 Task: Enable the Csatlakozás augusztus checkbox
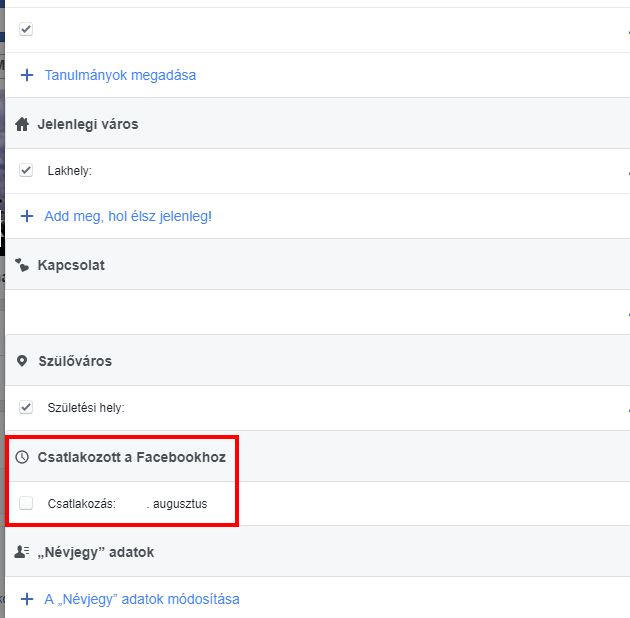tap(26, 504)
